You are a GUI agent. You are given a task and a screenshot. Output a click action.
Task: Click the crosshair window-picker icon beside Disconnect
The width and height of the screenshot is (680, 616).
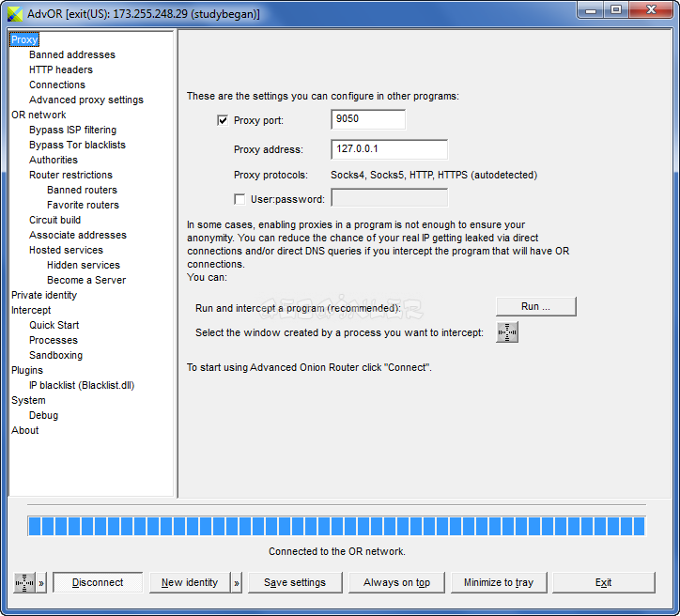(x=24, y=582)
